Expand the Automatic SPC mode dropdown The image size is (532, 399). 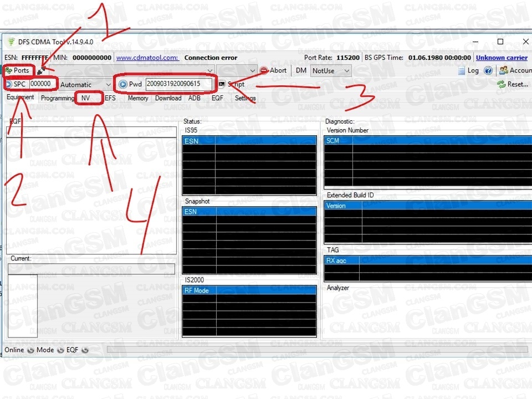pos(86,84)
